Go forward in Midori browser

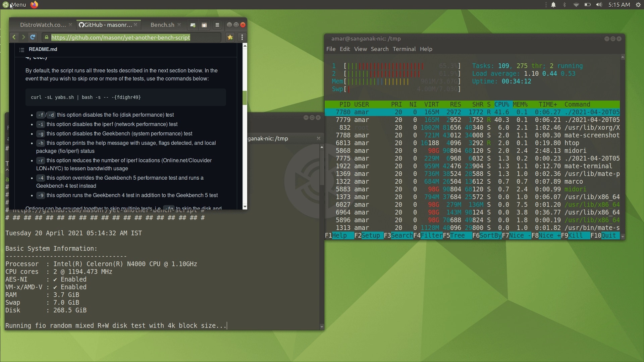[23, 37]
